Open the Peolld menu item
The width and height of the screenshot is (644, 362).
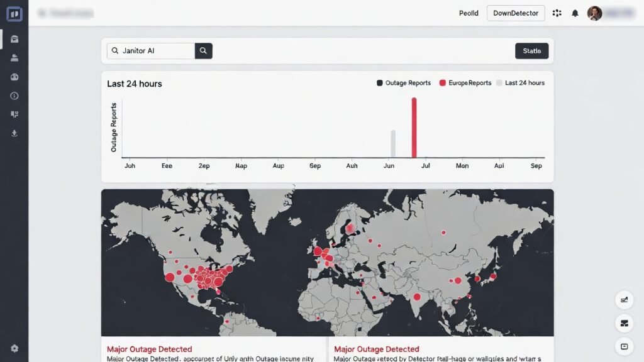pos(469,13)
